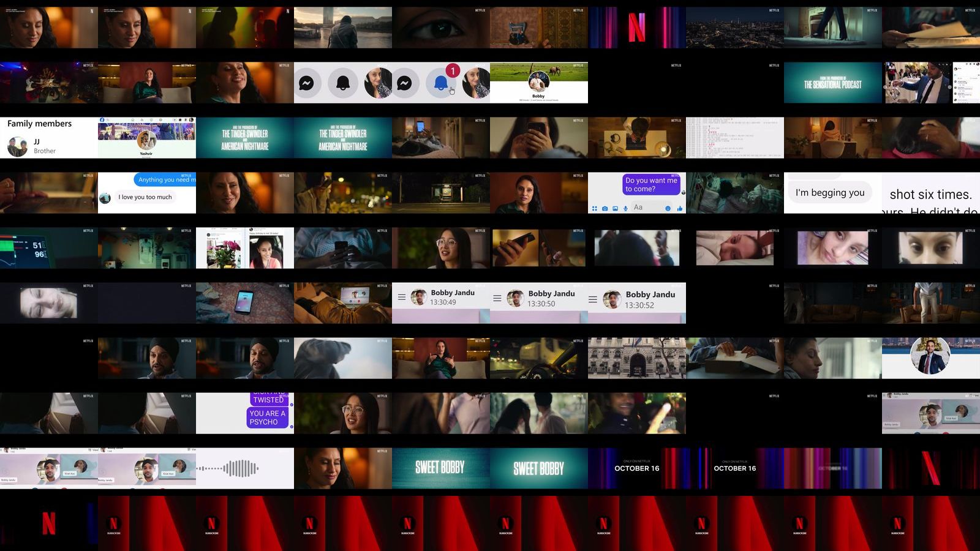Viewport: 980px width, 551px height.
Task: Select the phone lying on patterned rug frame
Action: coord(245,303)
